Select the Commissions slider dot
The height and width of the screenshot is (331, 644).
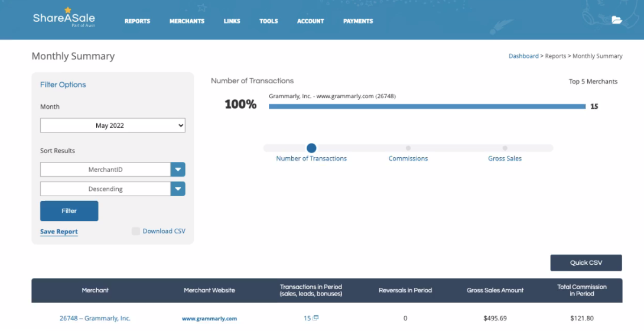click(x=408, y=148)
